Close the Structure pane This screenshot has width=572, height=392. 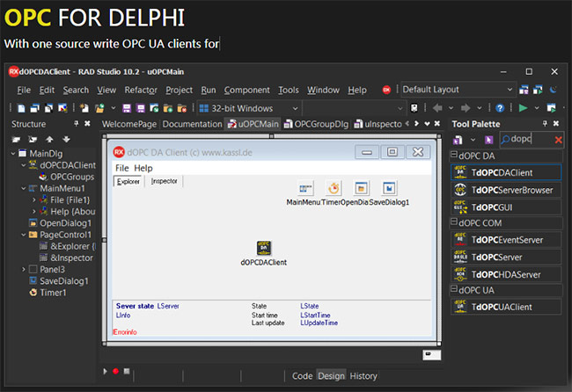(x=87, y=124)
